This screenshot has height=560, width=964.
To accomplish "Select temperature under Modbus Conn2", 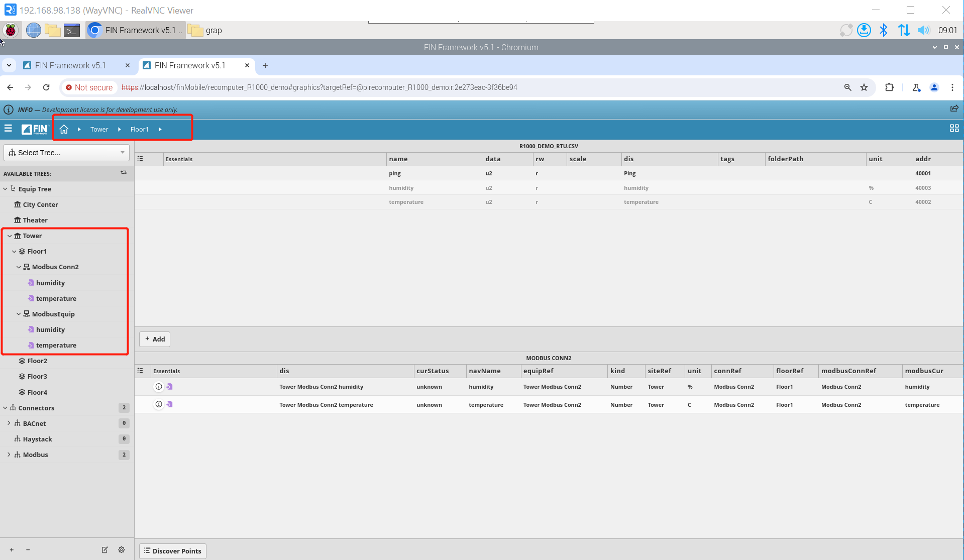I will coord(56,298).
